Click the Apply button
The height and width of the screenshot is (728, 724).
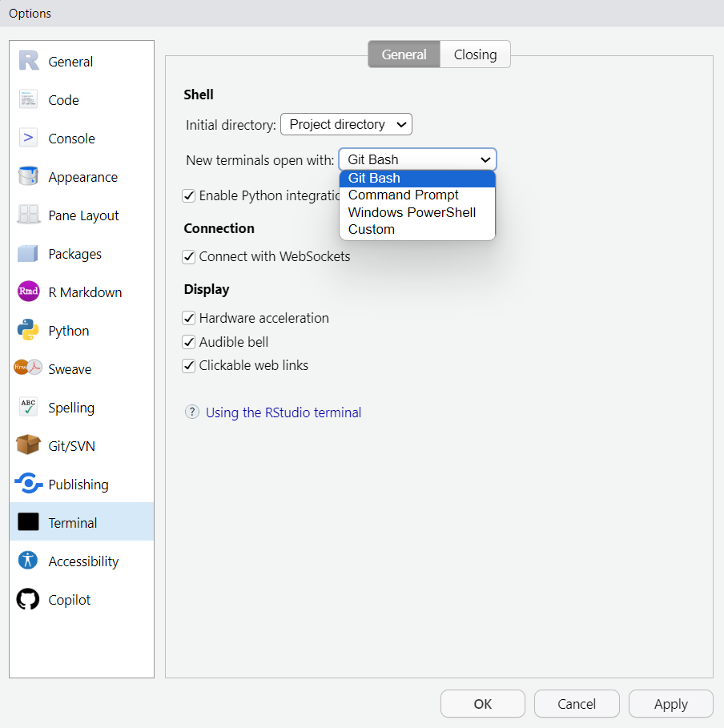(x=670, y=704)
